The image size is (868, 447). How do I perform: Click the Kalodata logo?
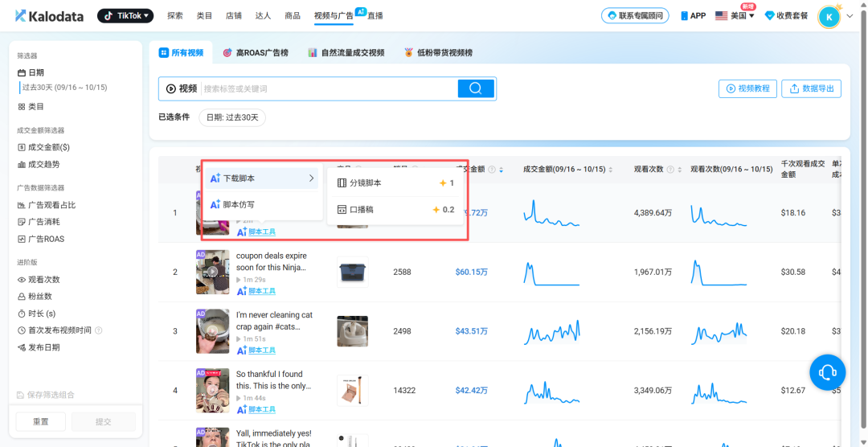49,16
